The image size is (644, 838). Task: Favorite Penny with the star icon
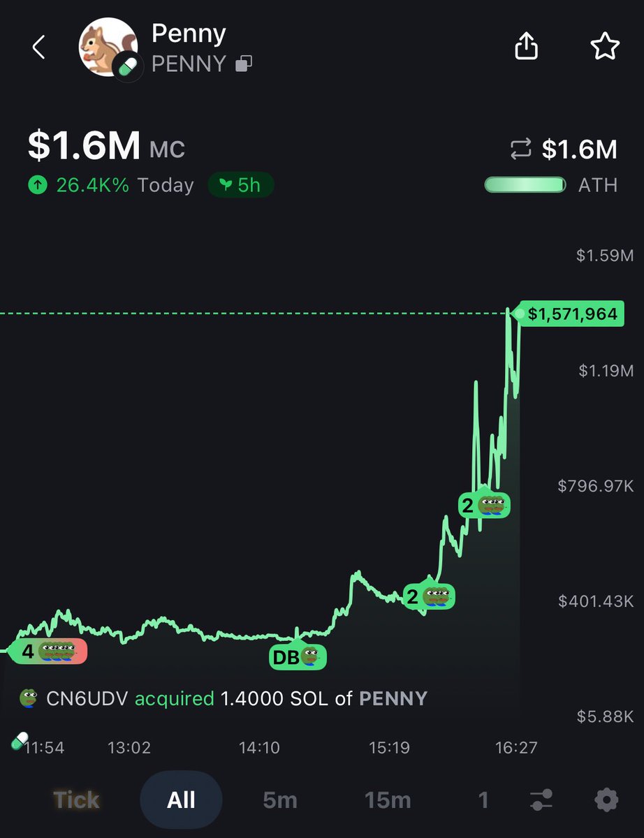tap(604, 47)
